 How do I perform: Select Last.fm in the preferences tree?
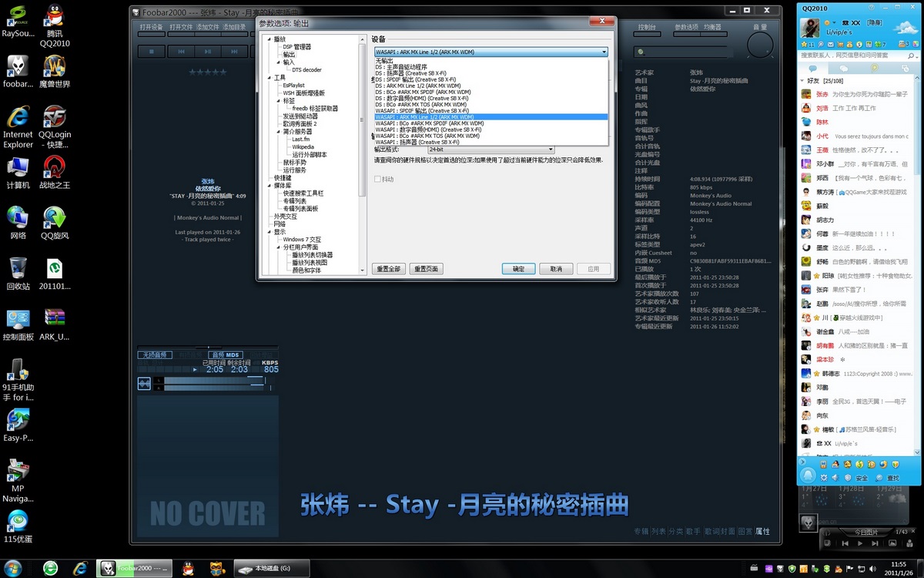(301, 139)
